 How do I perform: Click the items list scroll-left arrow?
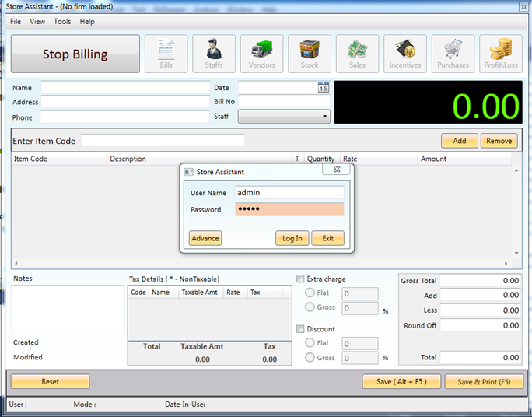(16, 263)
